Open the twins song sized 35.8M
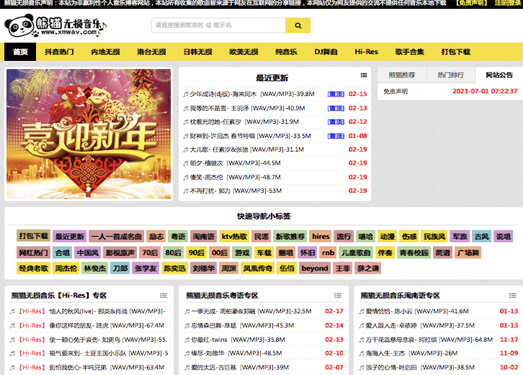 (238, 340)
